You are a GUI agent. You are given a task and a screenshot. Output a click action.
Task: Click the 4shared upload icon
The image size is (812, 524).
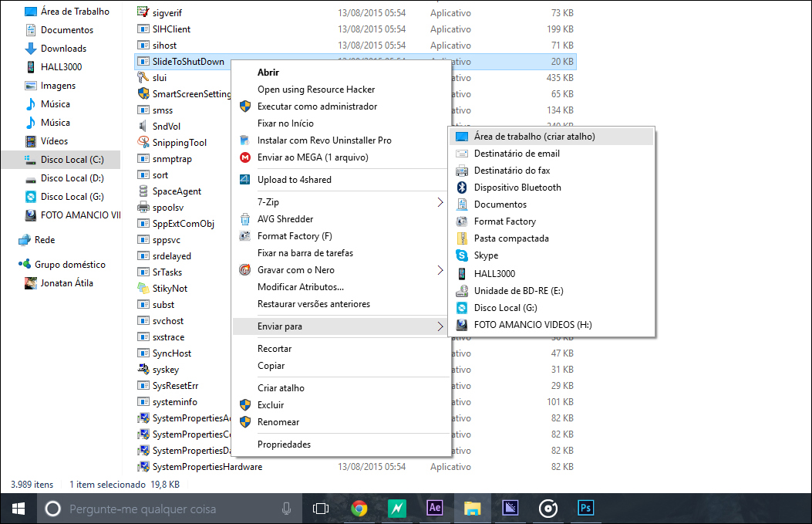point(245,179)
